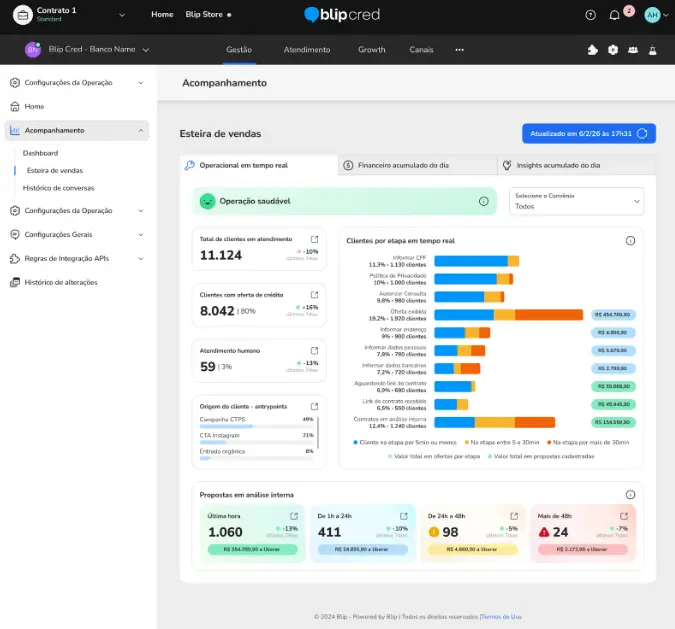Image resolution: width=675 pixels, height=629 pixels.
Task: Open the gear settings icon in subheader
Action: tap(613, 50)
